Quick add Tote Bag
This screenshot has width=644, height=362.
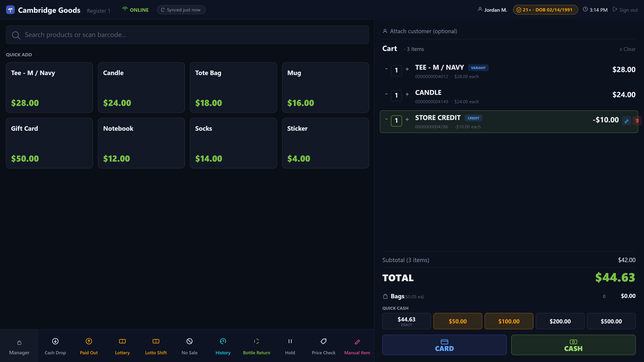233,87
